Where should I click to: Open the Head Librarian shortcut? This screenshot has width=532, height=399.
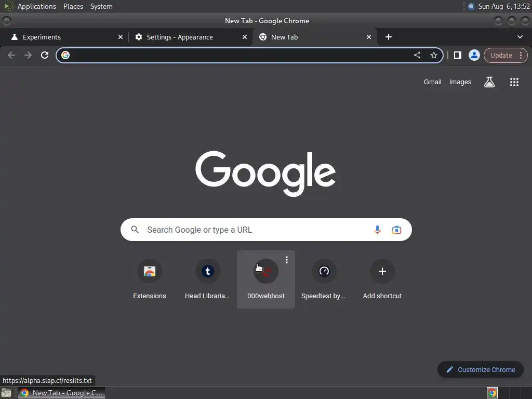pyautogui.click(x=207, y=280)
